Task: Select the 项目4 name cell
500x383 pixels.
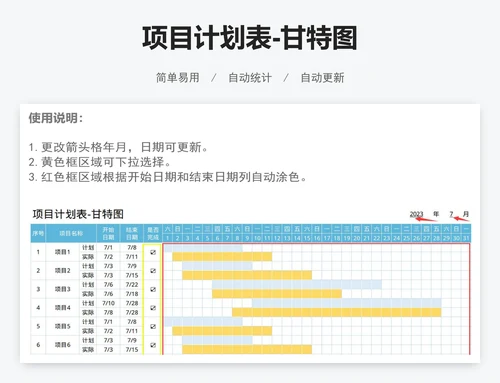Action: (63, 308)
